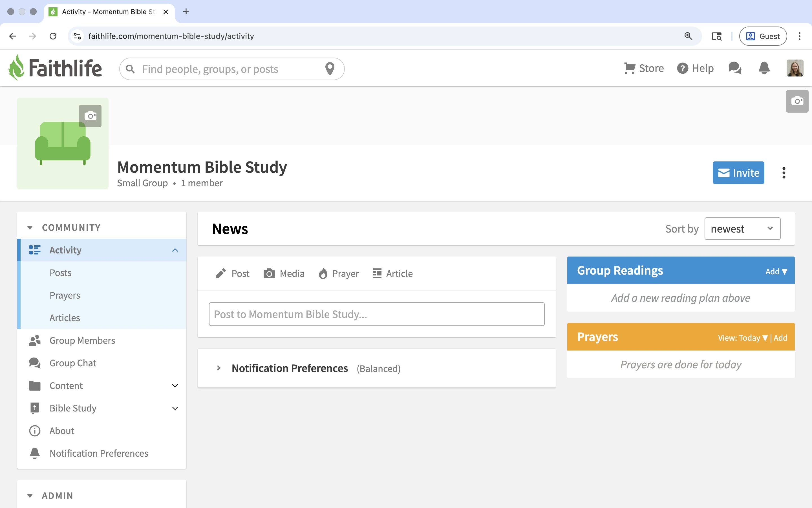Image resolution: width=812 pixels, height=508 pixels.
Task: Click the Help link text
Action: (x=703, y=68)
